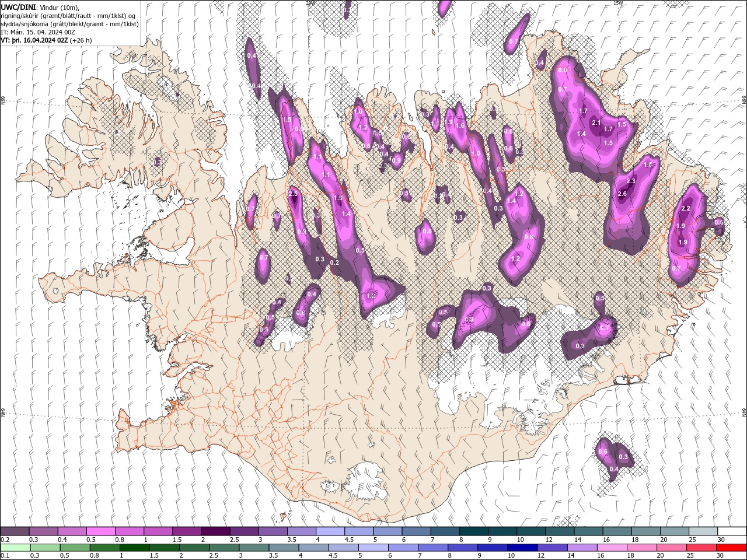Click the 2.6 snowfall value on the map
This screenshot has width=747, height=560.
tap(622, 194)
